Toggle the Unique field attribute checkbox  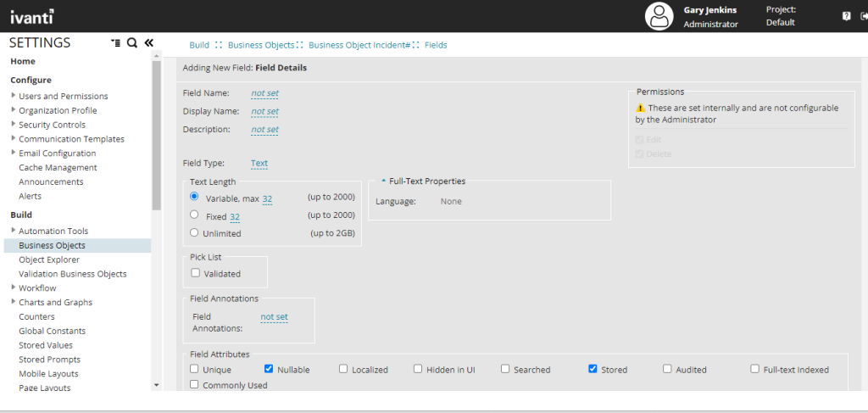[194, 369]
